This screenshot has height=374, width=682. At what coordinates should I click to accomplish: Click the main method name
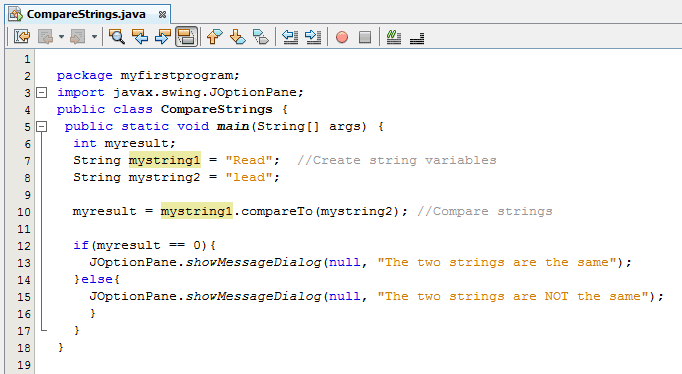pyautogui.click(x=233, y=127)
